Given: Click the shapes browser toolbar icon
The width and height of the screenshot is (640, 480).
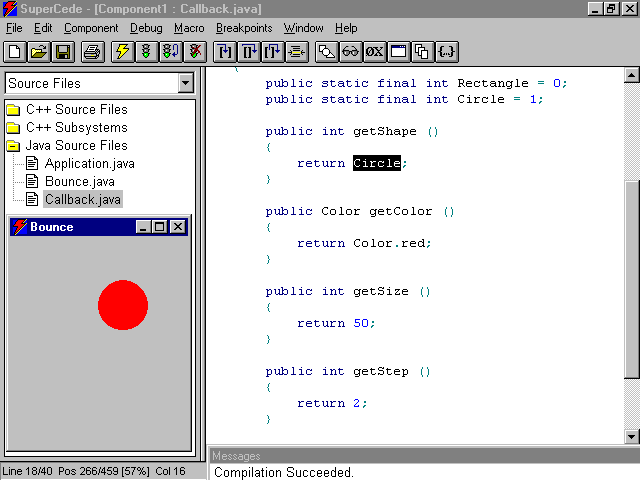Looking at the screenshot, I should 327,52.
